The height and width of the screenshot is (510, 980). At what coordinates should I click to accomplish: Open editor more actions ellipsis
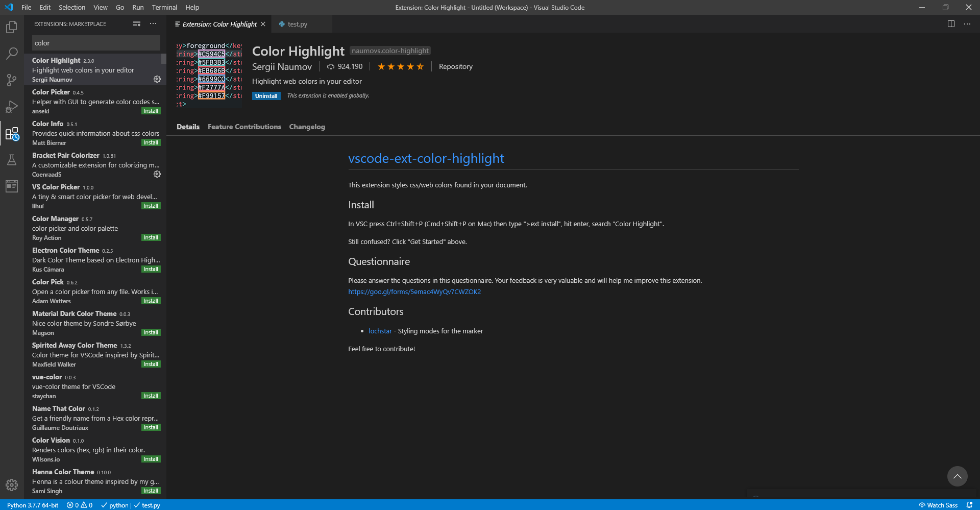(967, 24)
